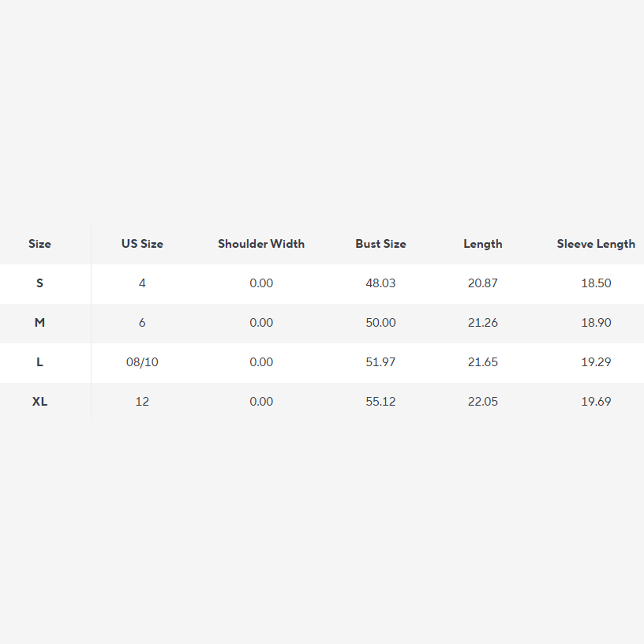Click length value 22.05

[x=483, y=402]
